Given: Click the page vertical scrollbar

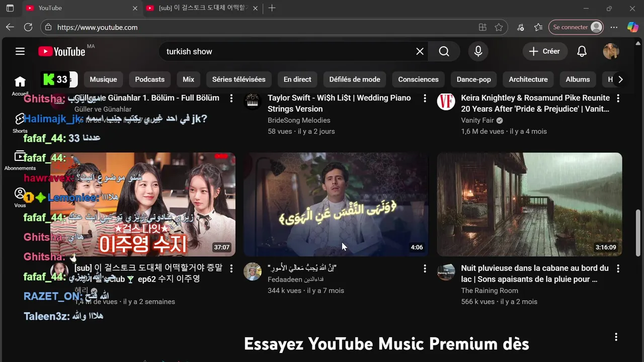Looking at the screenshot, I should [639, 233].
